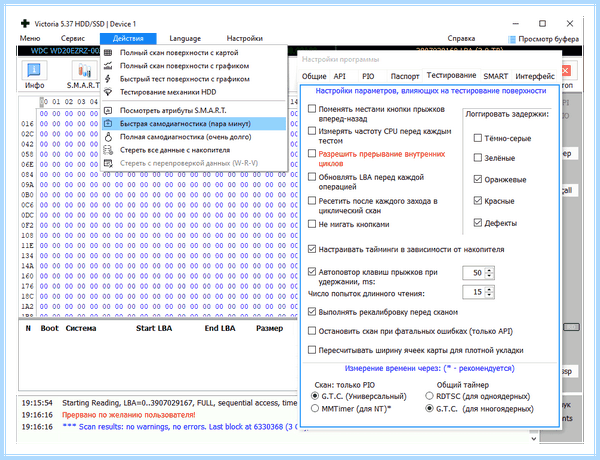Click the log scrollbar down arrow
600x460 pixels.
(x=534, y=439)
